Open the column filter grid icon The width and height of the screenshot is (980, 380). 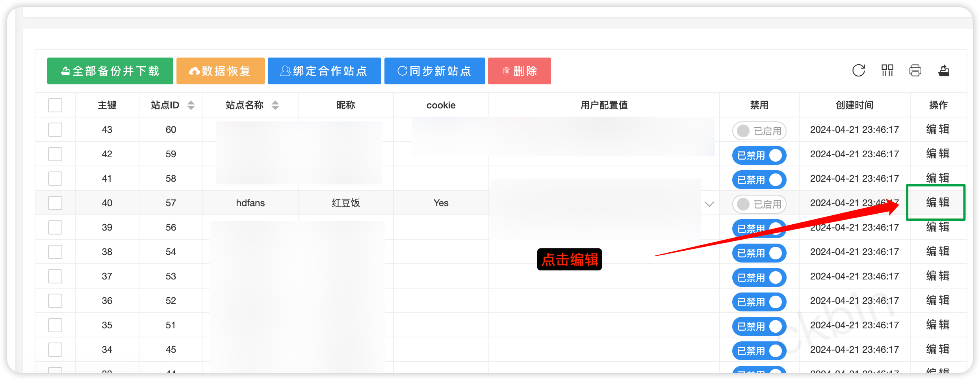tap(887, 71)
